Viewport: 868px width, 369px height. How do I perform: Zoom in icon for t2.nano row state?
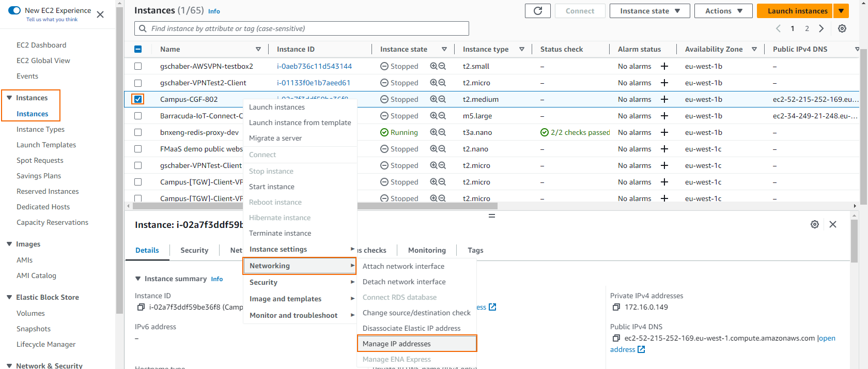pos(434,149)
